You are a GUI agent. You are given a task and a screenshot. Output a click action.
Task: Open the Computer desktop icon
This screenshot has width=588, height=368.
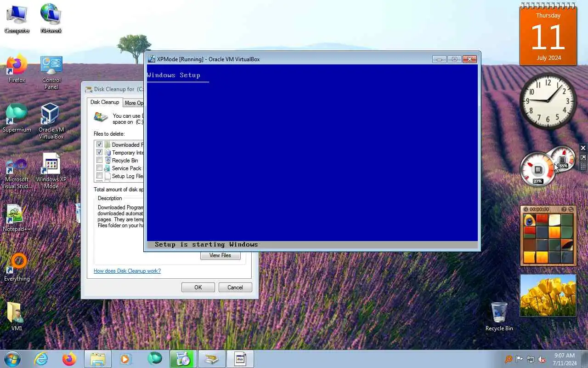click(x=17, y=19)
